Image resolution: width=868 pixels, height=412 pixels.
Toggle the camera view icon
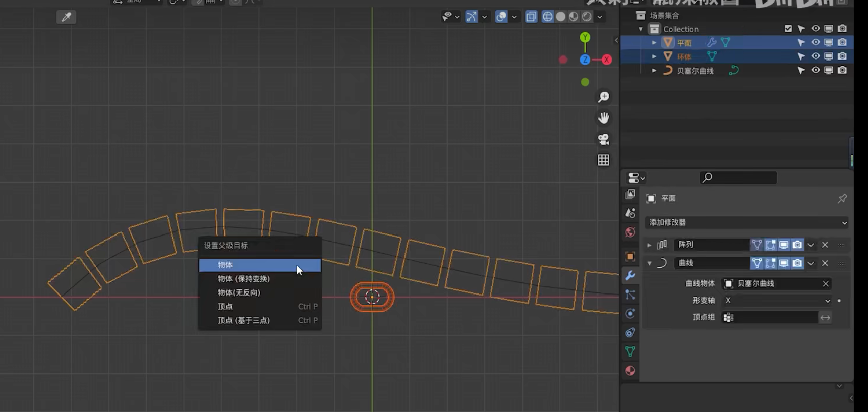(603, 139)
